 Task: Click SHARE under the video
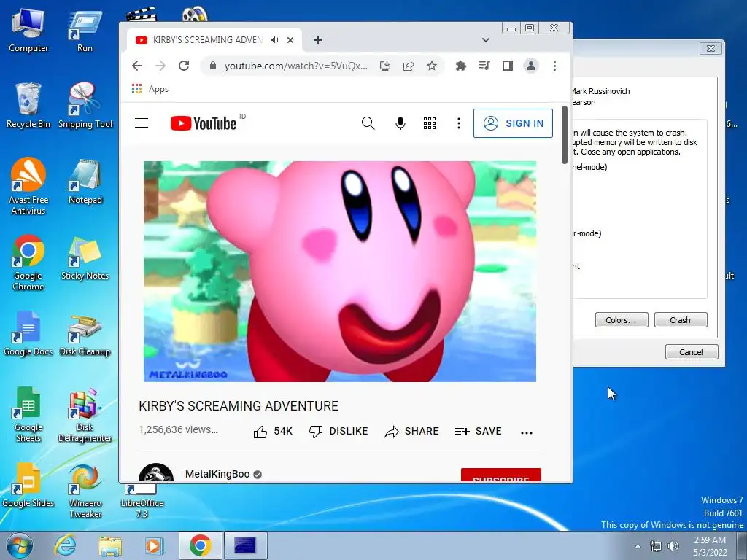coord(411,432)
